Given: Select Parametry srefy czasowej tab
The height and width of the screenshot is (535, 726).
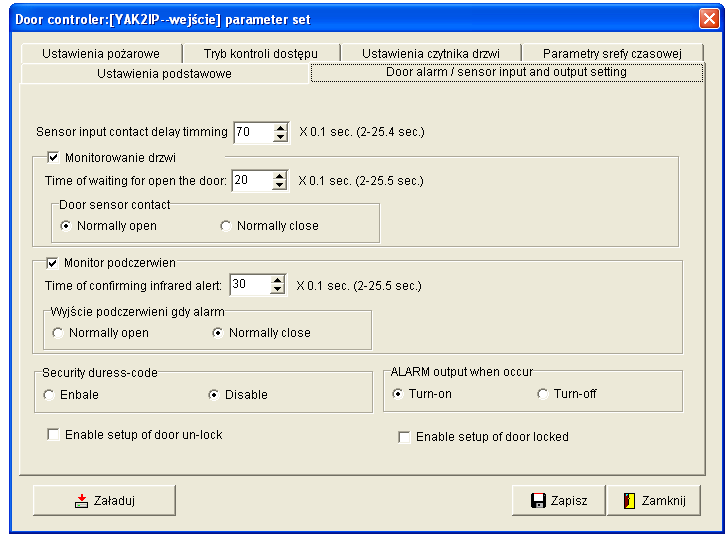Looking at the screenshot, I should point(612,54).
